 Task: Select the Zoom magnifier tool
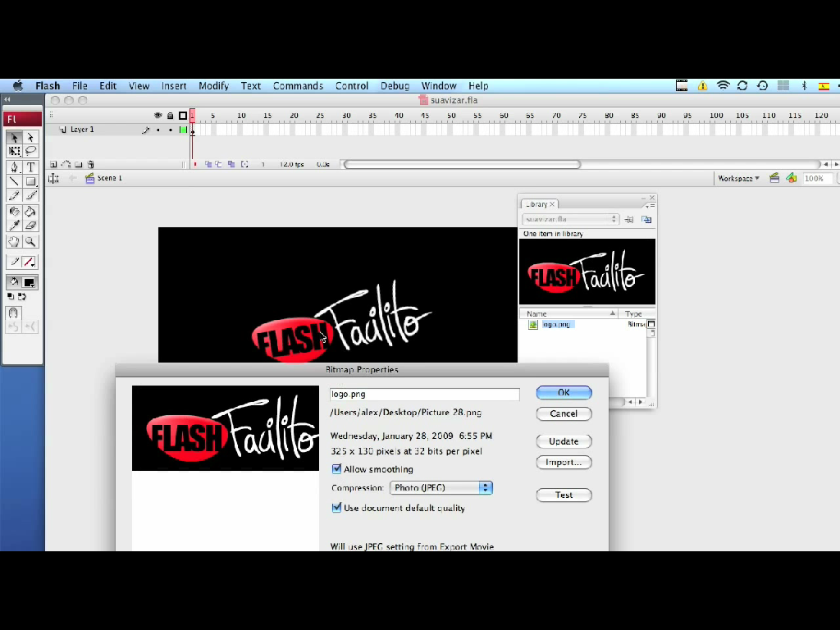coord(30,242)
